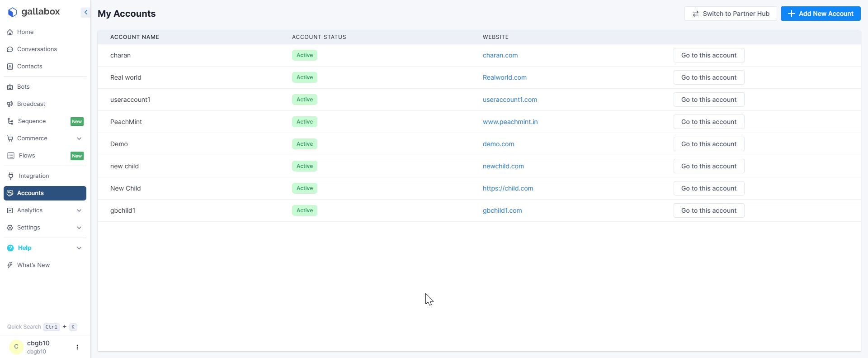Click the Broadcast megaphone icon

tap(10, 104)
